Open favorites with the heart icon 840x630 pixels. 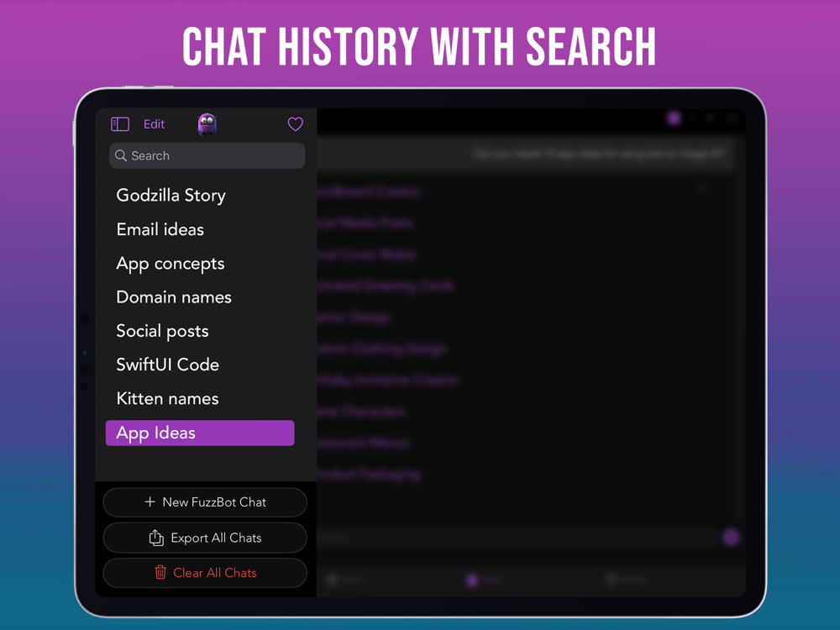point(295,124)
